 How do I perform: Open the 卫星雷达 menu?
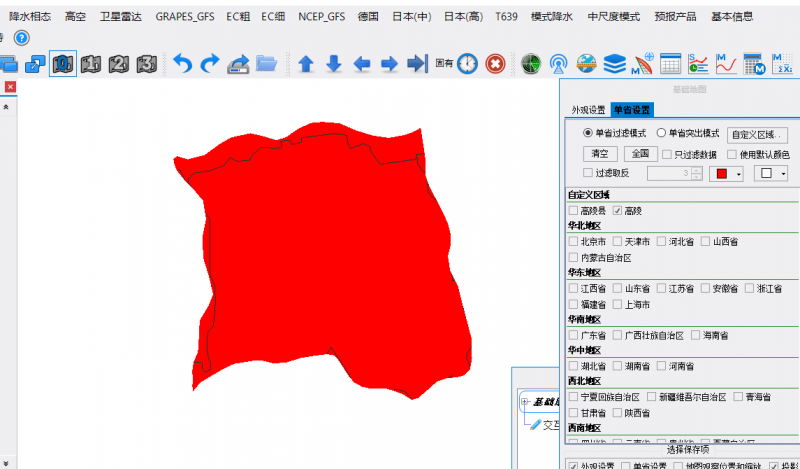(120, 17)
